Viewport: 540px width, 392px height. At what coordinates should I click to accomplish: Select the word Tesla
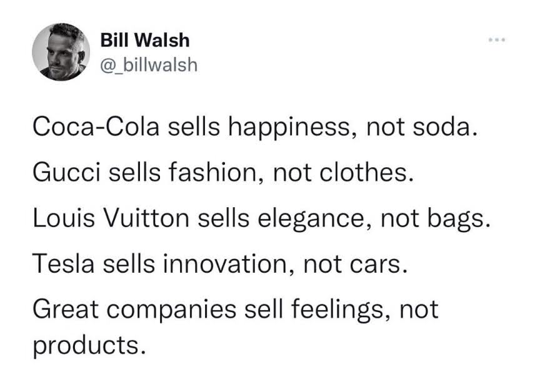[x=63, y=264]
